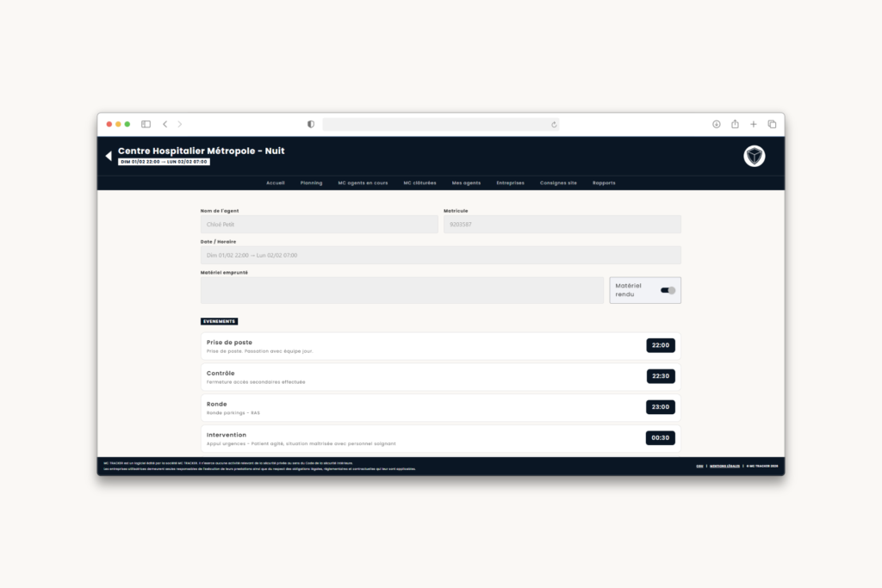Image resolution: width=882 pixels, height=588 pixels.
Task: Click the 22:00 badge on Prise de poste
Action: 660,345
